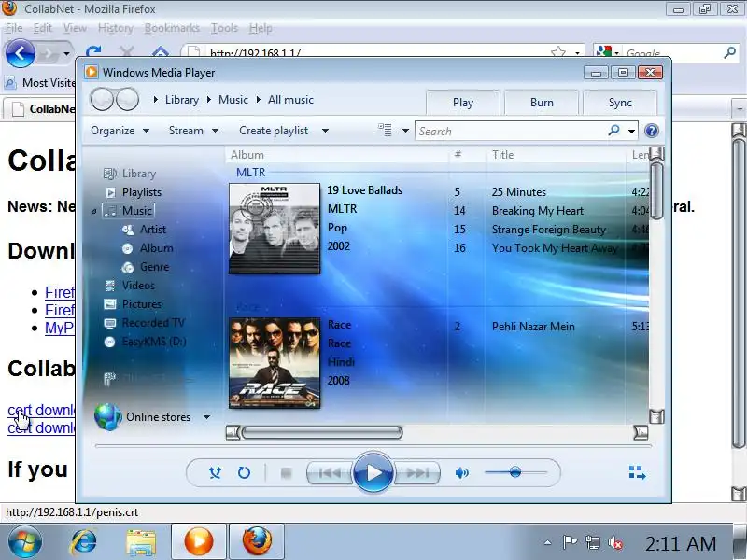
Task: Collapse the Music tree node
Action: [x=94, y=211]
